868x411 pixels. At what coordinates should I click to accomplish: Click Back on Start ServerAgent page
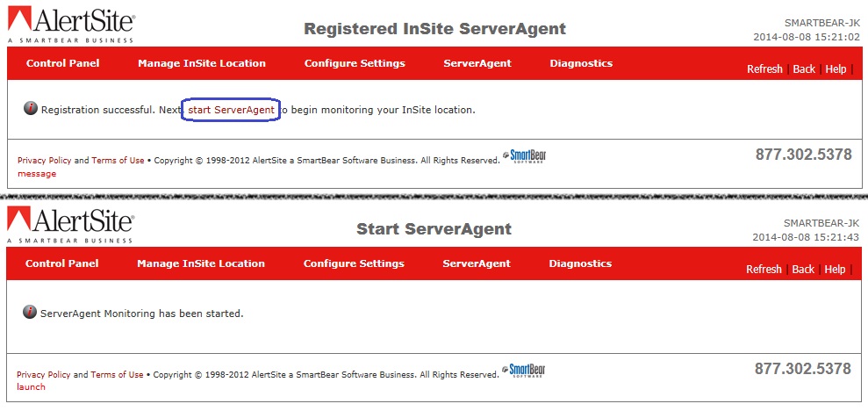click(803, 270)
